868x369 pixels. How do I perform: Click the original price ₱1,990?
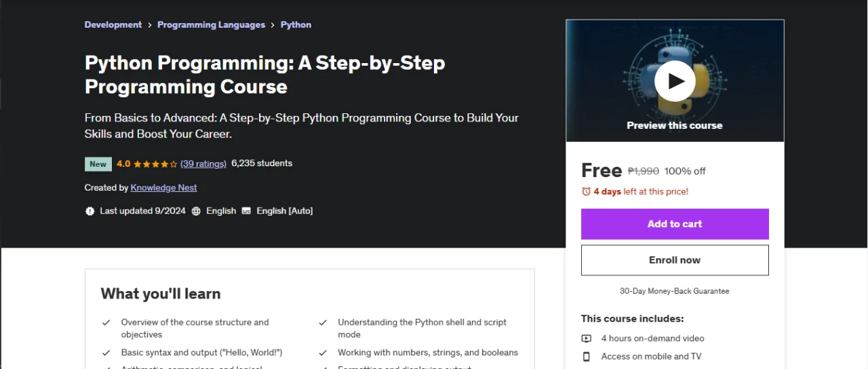pos(644,171)
